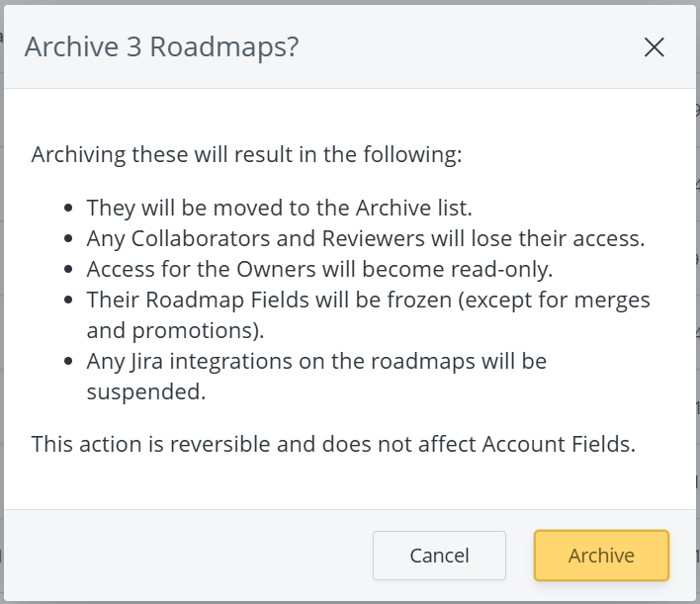
Task: Click the "and promotions)." wrapped line
Action: click(x=175, y=330)
